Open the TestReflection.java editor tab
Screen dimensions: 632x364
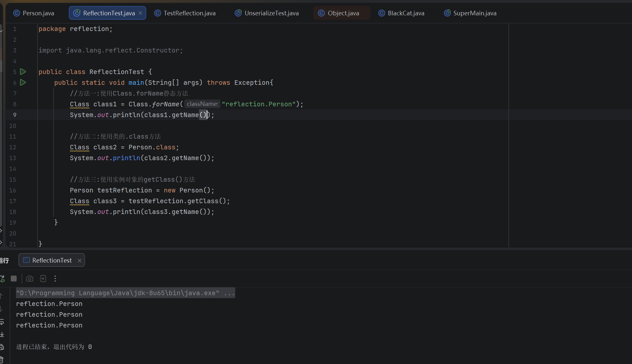coord(185,13)
